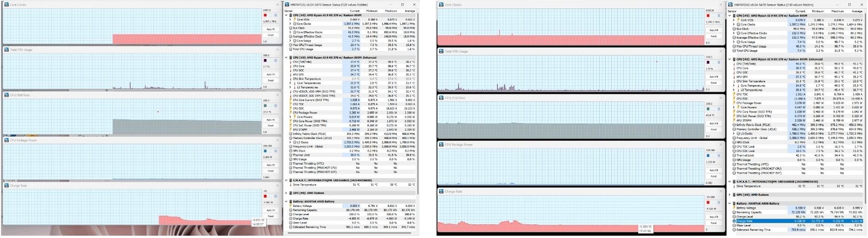Click the icon on left Charge Rate graph title
The image size is (868, 238).
click(7, 185)
